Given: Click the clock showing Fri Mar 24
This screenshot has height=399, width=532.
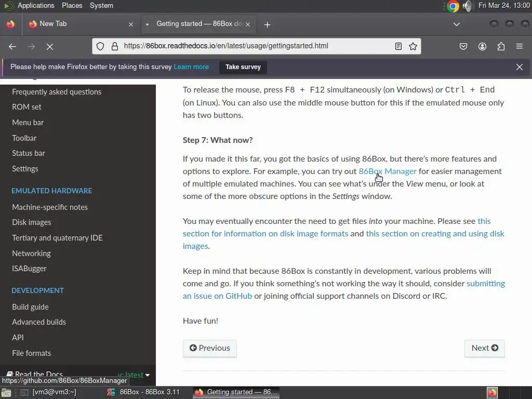Looking at the screenshot, I should click(504, 5).
